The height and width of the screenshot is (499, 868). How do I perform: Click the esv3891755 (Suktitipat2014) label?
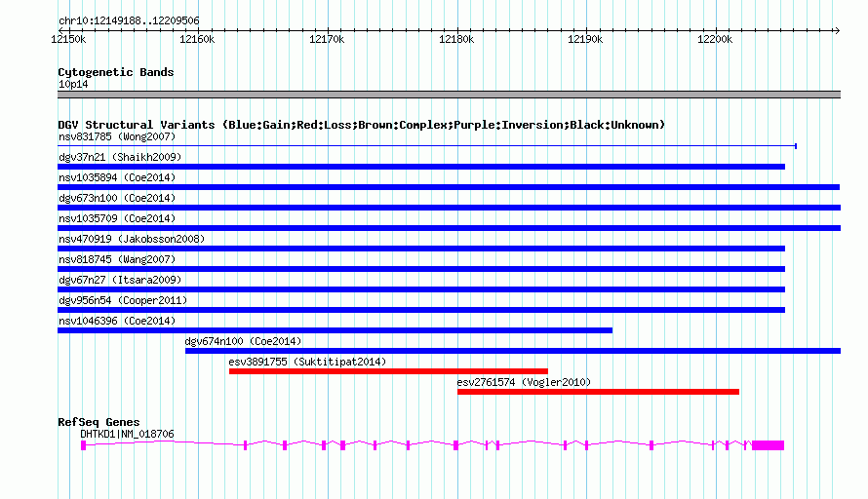point(307,362)
